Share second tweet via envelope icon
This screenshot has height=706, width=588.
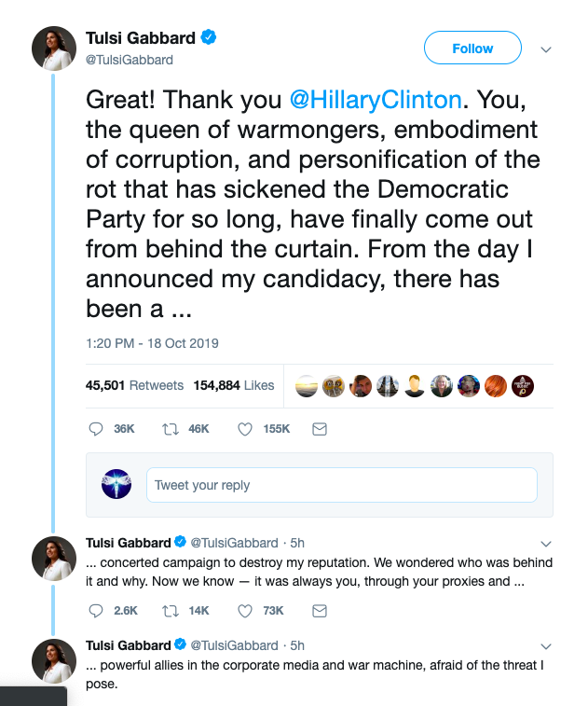(320, 611)
